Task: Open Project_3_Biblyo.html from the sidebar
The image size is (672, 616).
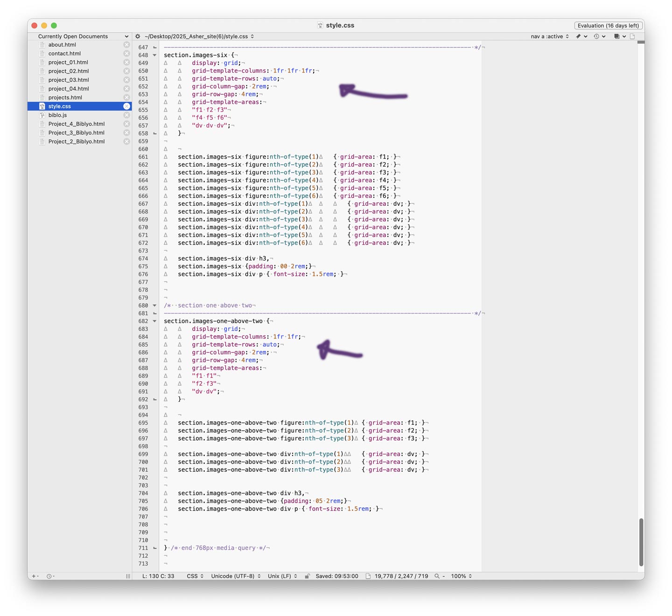Action: (x=77, y=133)
